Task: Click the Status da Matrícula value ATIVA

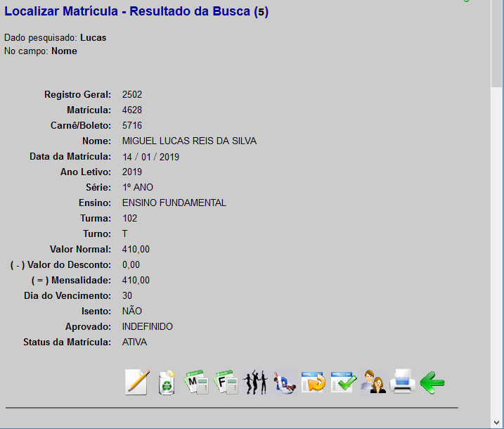Action: (x=134, y=342)
